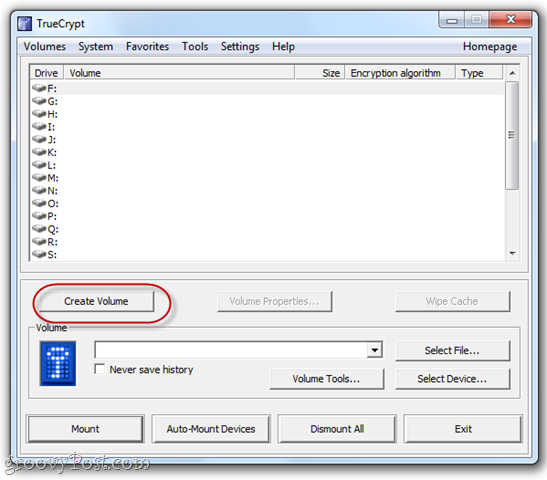Open the Tools menu
Image resolution: width=547 pixels, height=480 pixels.
tap(195, 46)
